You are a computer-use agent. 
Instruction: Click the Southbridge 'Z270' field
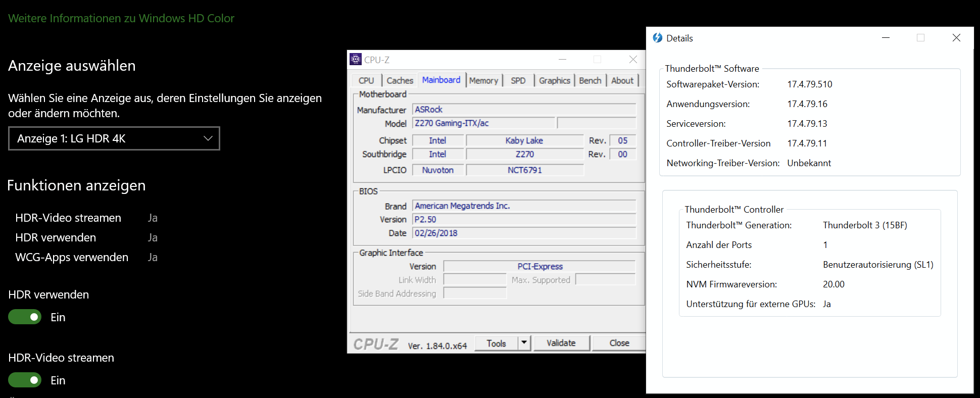coord(524,154)
